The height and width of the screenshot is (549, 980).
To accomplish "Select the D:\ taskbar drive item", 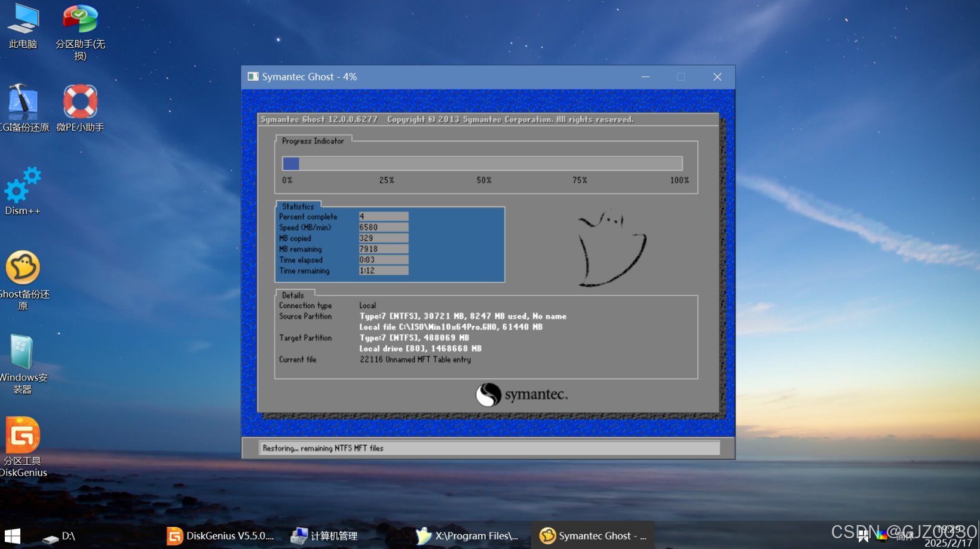I will click(x=59, y=536).
